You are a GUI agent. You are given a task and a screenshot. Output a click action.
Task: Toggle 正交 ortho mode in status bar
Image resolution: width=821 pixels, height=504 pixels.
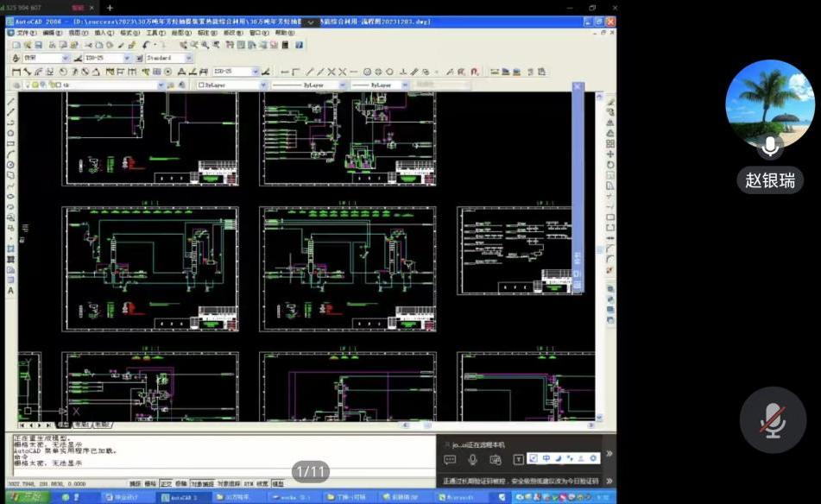coord(165,484)
